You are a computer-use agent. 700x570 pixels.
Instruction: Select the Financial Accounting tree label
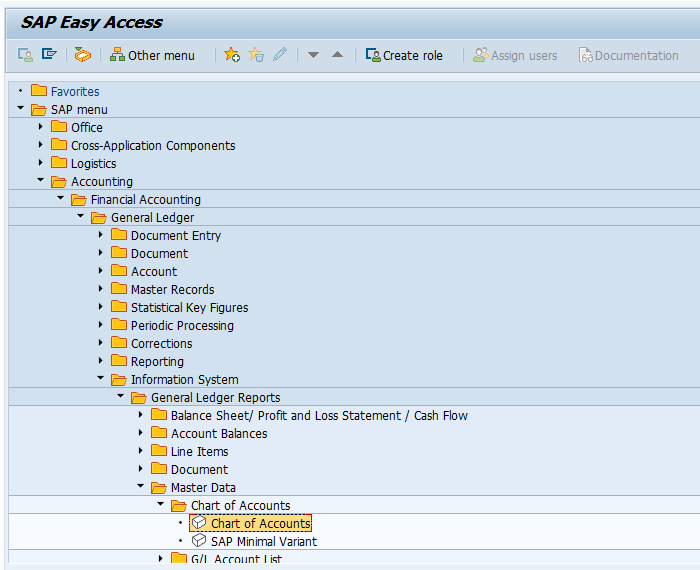pyautogui.click(x=146, y=200)
